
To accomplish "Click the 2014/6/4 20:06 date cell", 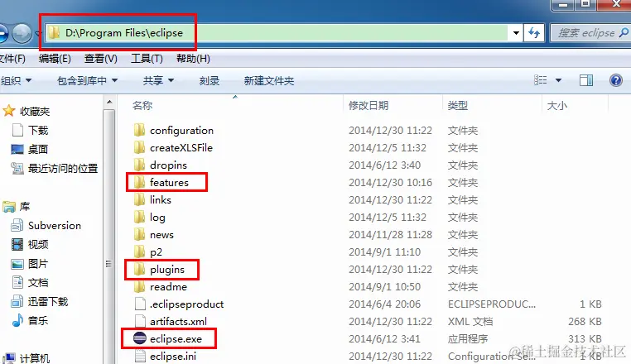I will tap(384, 304).
